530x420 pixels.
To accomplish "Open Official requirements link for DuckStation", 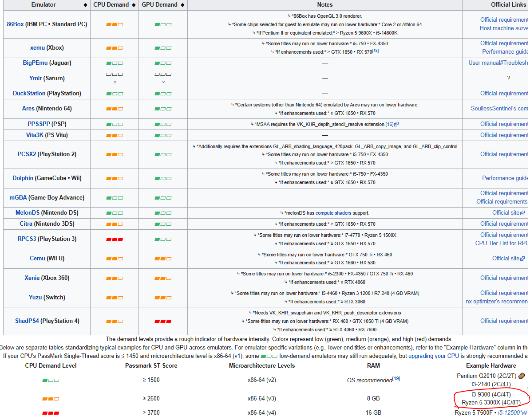I will [504, 94].
